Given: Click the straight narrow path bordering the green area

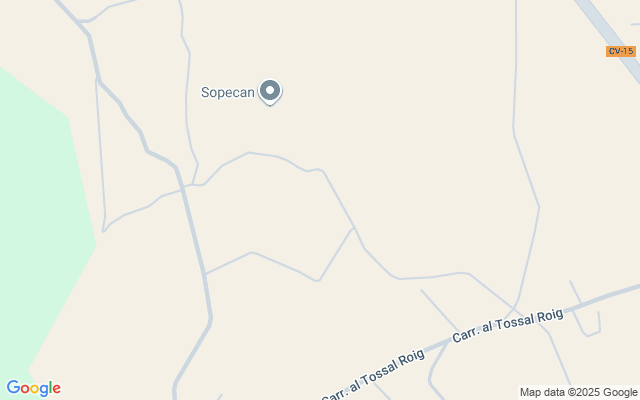Looking at the screenshot, I should point(100,155).
